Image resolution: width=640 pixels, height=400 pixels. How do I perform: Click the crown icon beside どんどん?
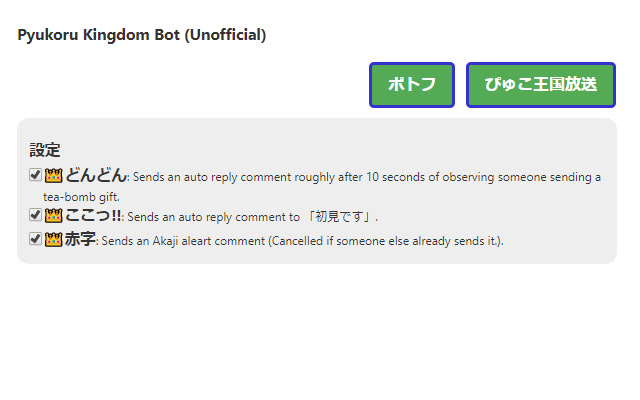[54, 176]
